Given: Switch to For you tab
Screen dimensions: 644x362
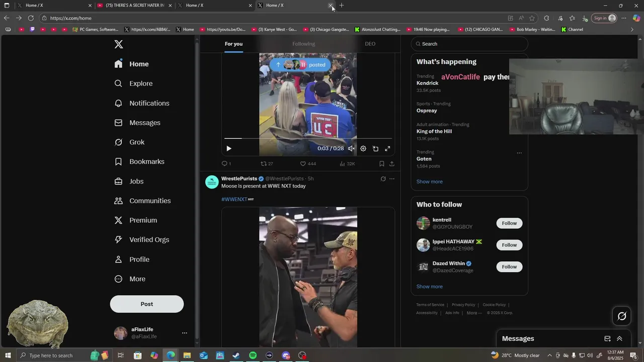Looking at the screenshot, I should (233, 44).
